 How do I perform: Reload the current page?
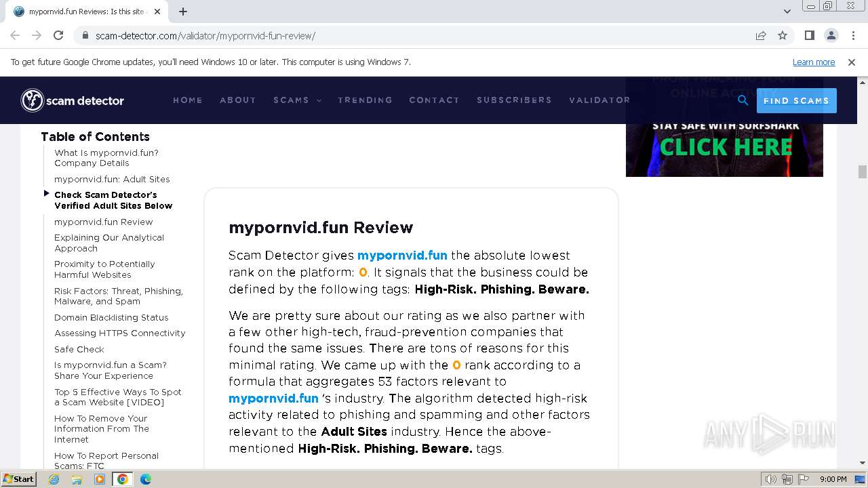[x=58, y=36]
